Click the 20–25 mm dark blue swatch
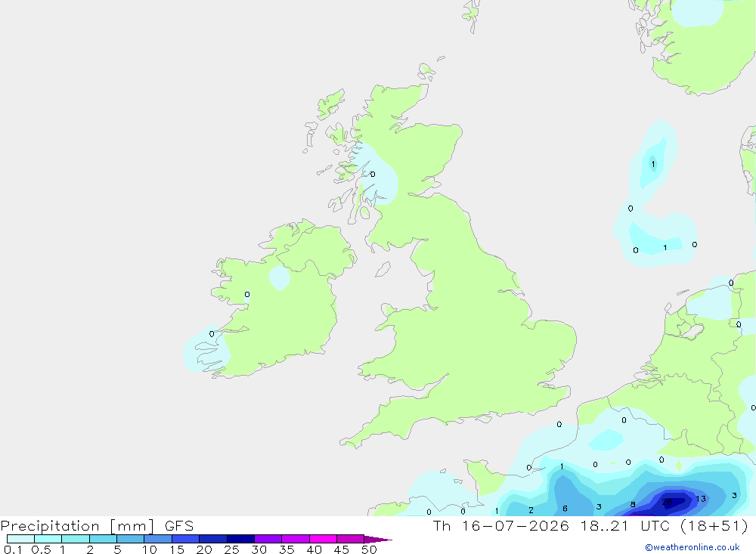 click(x=213, y=539)
